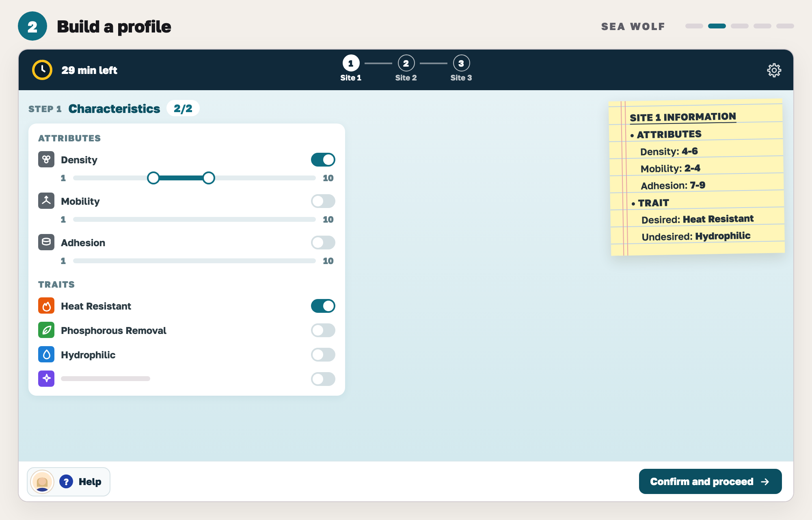Click the Mobility attribute icon
Image resolution: width=812 pixels, height=520 pixels.
(x=46, y=201)
